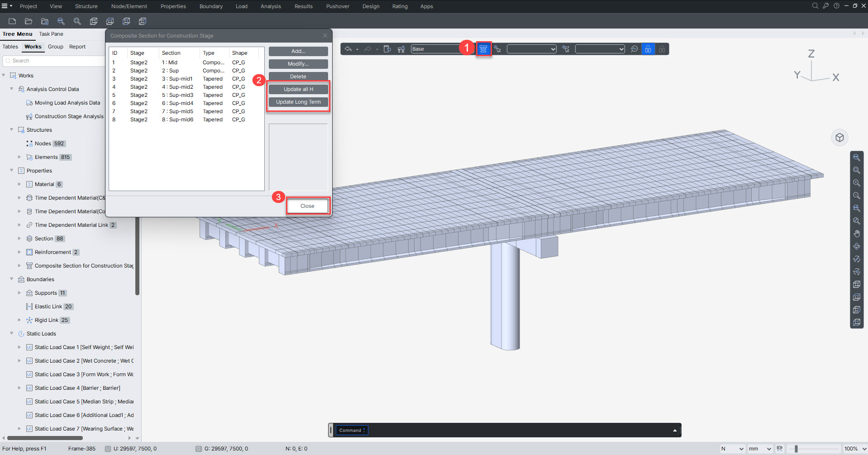Viewport: 868px width, 455px height.
Task: Click the history graph icon near padlock
Action: pyautogui.click(x=634, y=49)
